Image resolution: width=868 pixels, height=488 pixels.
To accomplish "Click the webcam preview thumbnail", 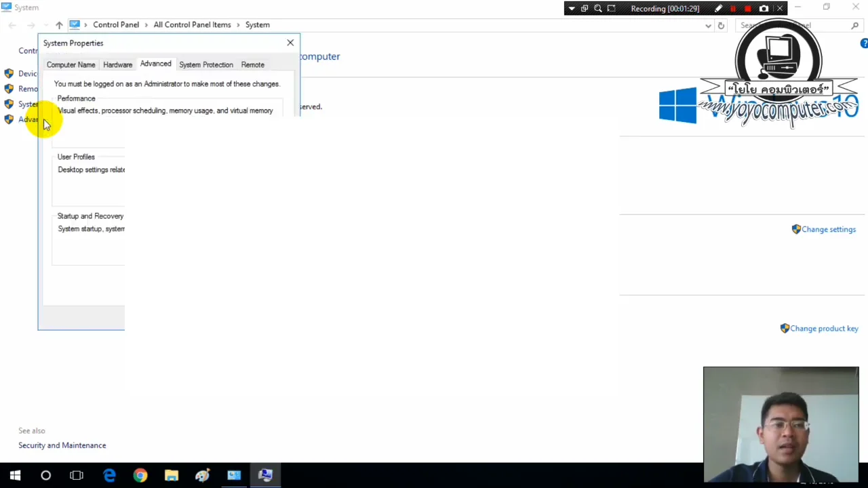I will 781,424.
